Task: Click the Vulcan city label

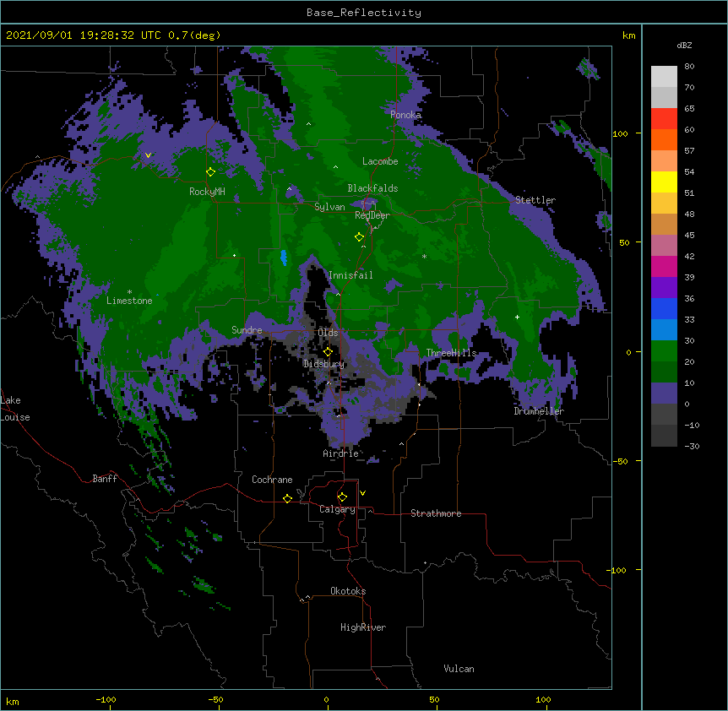Action: pos(459,669)
